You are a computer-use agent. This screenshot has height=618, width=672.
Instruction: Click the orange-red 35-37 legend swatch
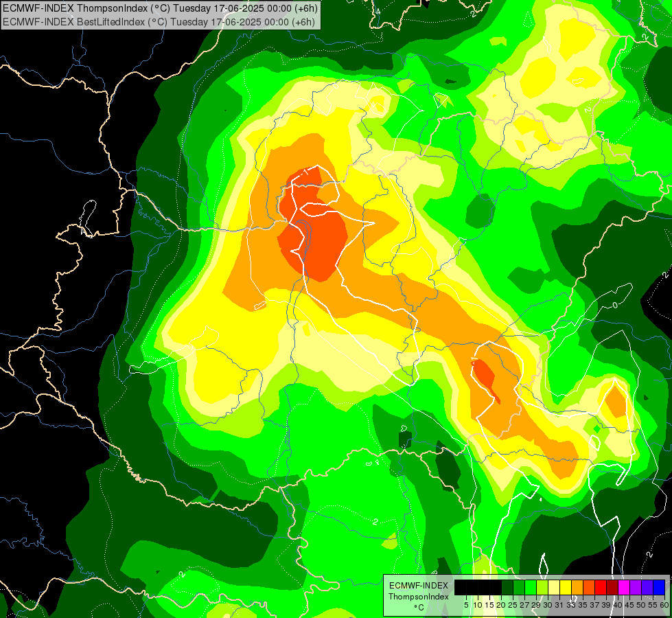[589, 587]
